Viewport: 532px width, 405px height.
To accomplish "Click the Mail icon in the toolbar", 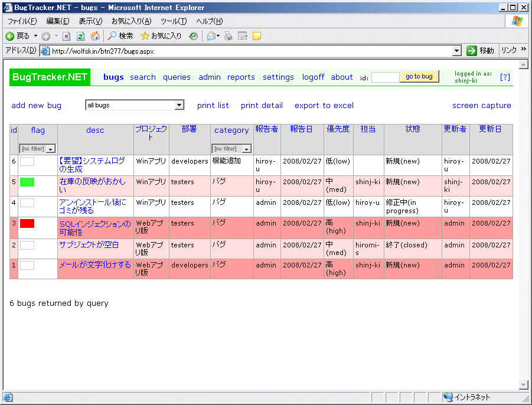I will click(211, 36).
